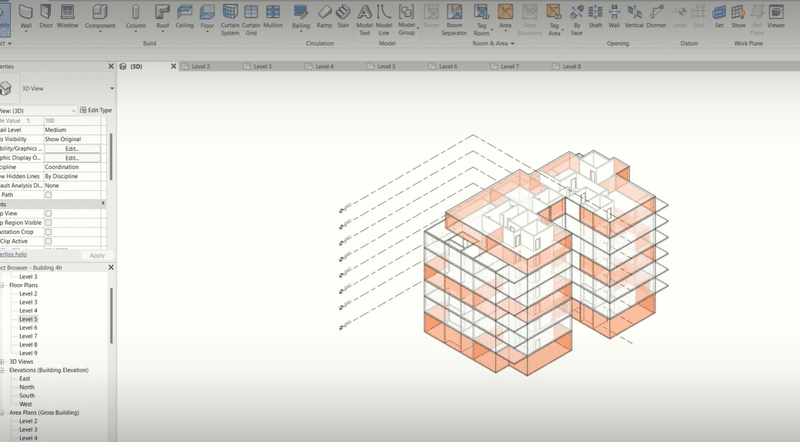Toggle the Sun Path checkbox

click(48, 195)
